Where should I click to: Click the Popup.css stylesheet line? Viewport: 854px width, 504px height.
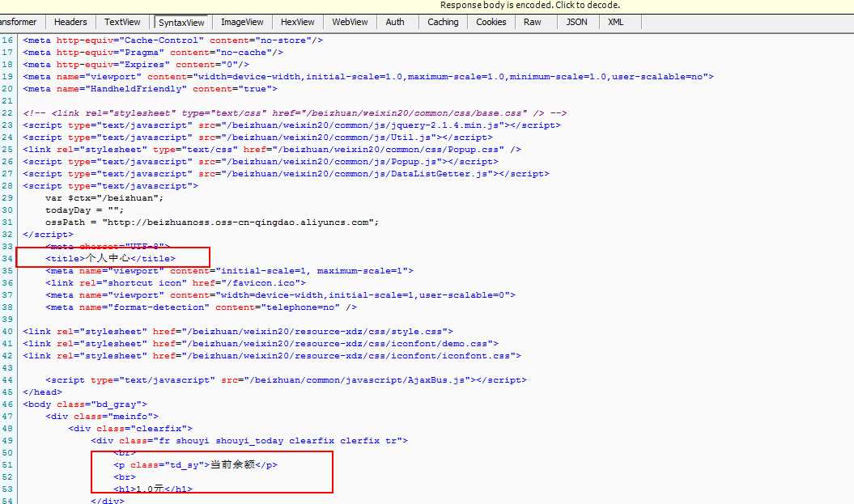point(272,149)
